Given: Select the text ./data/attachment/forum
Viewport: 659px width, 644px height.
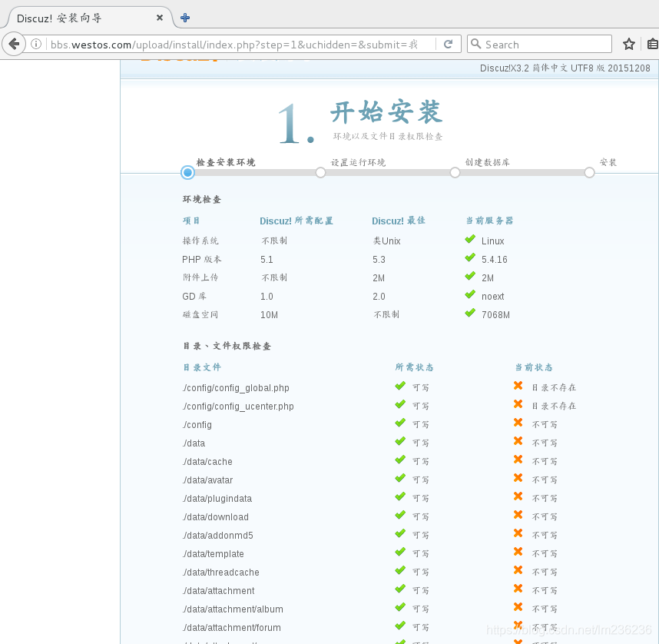Looking at the screenshot, I should [x=232, y=628].
